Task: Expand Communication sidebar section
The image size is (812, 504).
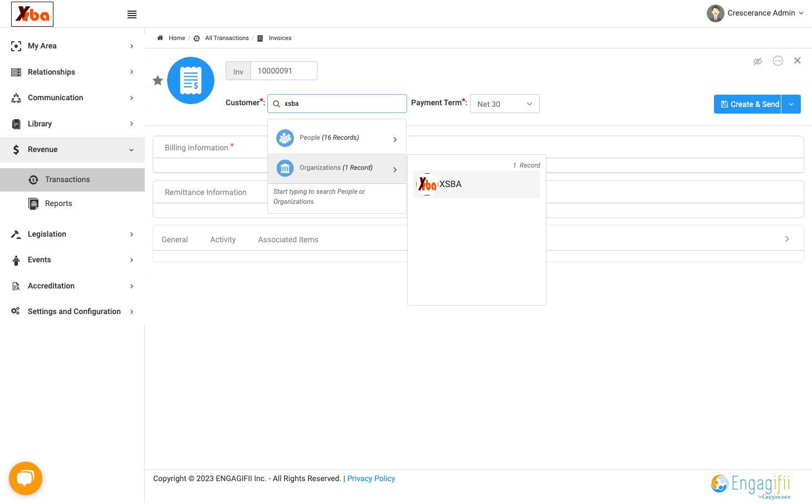Action: click(x=72, y=98)
